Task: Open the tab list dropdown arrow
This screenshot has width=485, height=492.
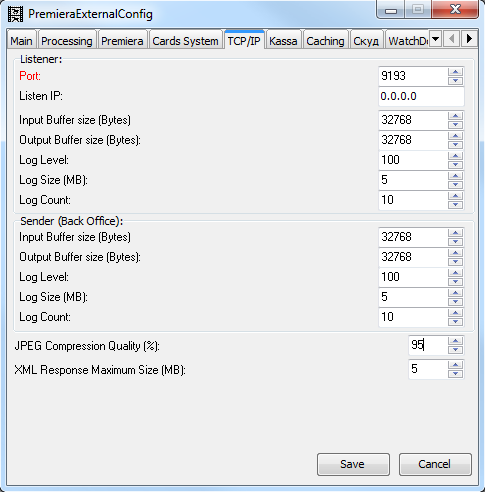Action: tap(435, 39)
